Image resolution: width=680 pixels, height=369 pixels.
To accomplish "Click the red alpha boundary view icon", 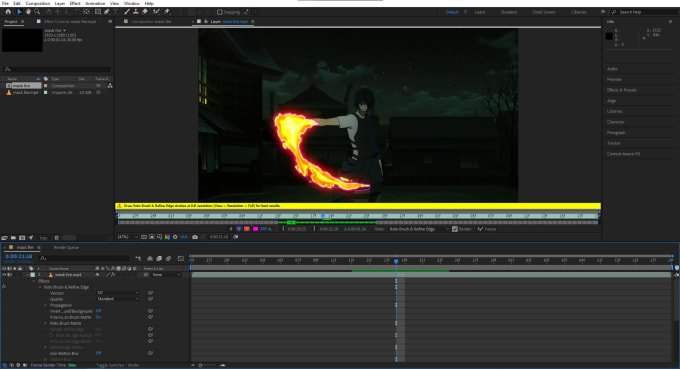I will [247, 229].
